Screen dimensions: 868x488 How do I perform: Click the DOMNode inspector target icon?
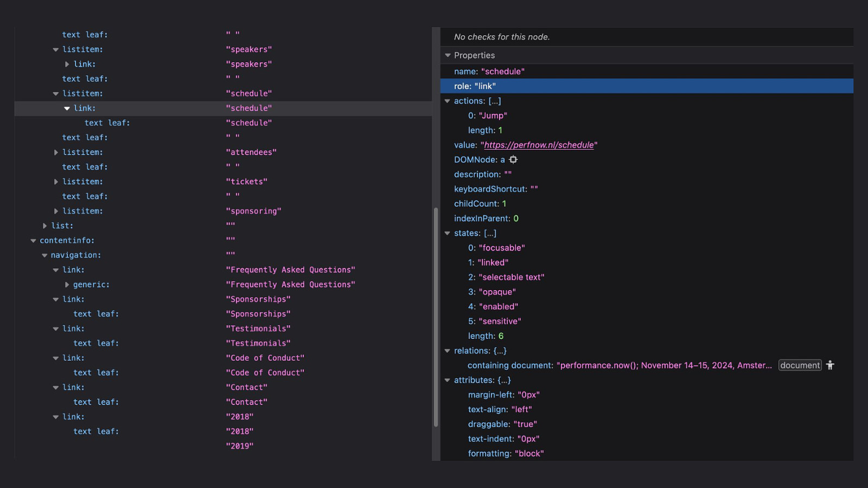(x=513, y=159)
